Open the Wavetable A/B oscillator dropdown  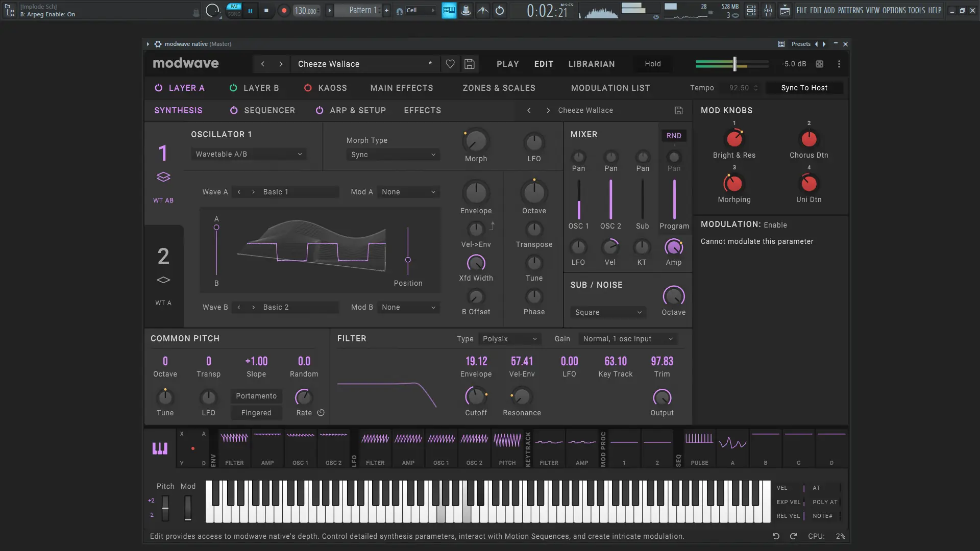249,154
